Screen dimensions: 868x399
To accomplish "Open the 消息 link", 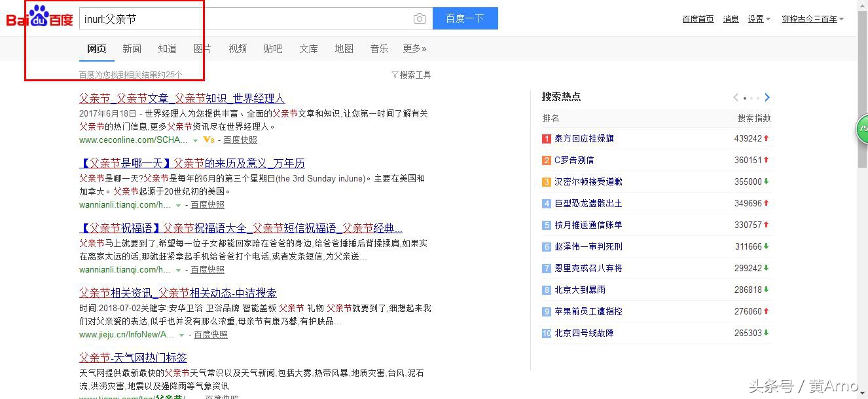I will (x=731, y=19).
